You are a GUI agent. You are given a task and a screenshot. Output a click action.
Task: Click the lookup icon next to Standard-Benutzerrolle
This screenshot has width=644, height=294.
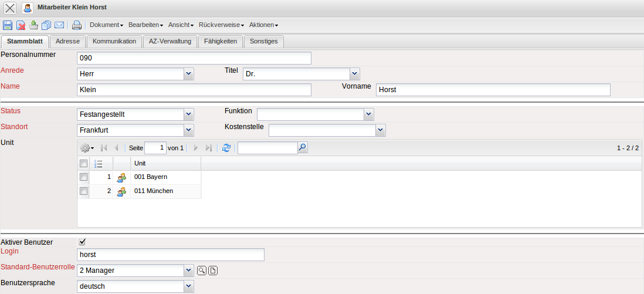201,271
